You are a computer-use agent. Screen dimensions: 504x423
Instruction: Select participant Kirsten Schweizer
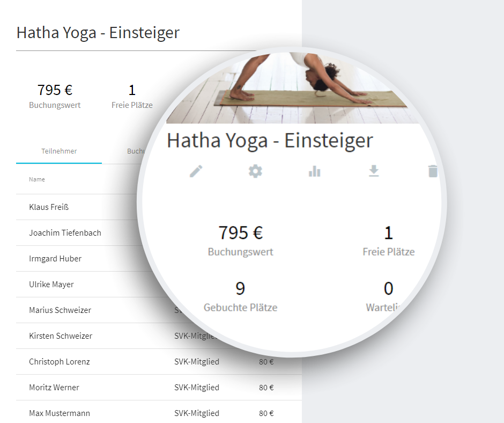click(x=61, y=336)
